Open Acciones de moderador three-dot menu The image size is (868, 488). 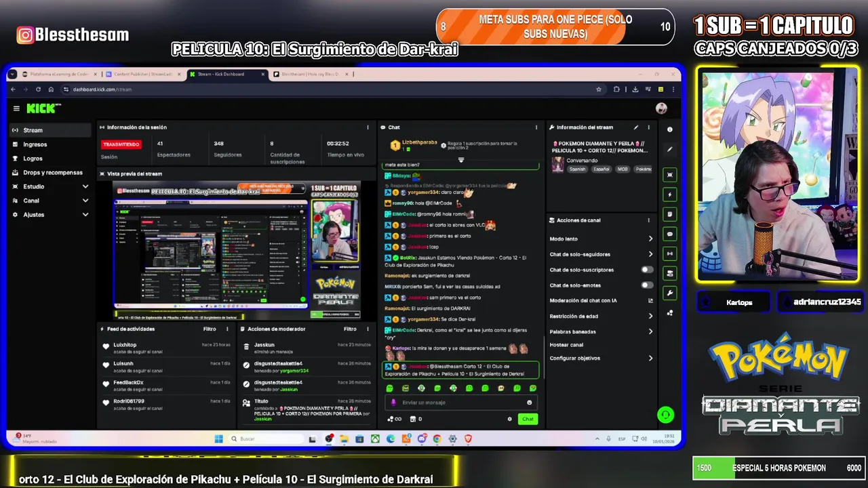[368, 329]
